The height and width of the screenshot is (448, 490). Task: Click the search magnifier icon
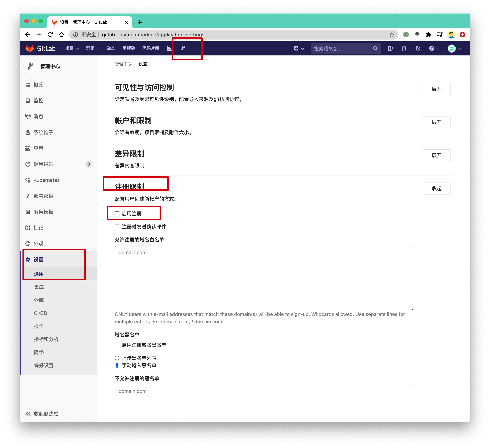[x=375, y=48]
